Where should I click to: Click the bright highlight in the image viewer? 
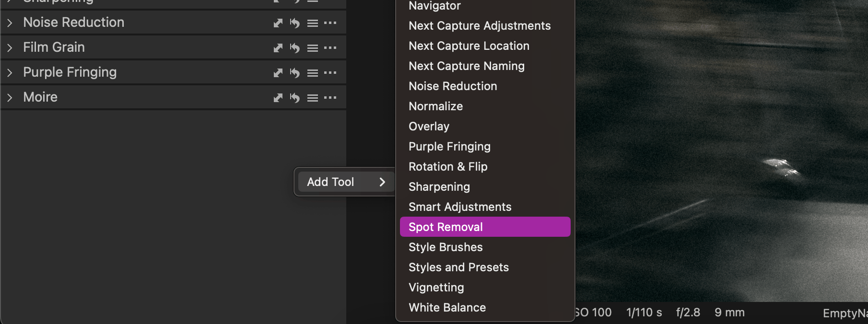(x=780, y=166)
